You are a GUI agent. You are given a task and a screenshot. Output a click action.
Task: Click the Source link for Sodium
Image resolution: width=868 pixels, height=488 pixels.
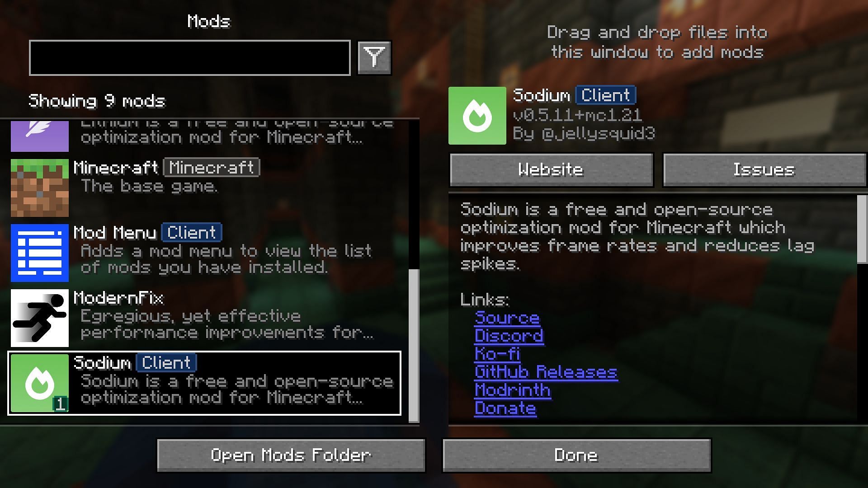(x=507, y=317)
